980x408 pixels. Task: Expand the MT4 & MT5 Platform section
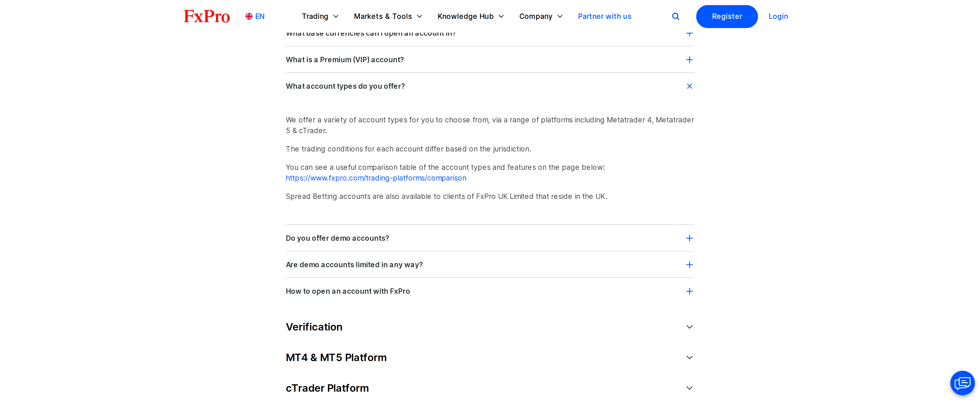pos(689,358)
